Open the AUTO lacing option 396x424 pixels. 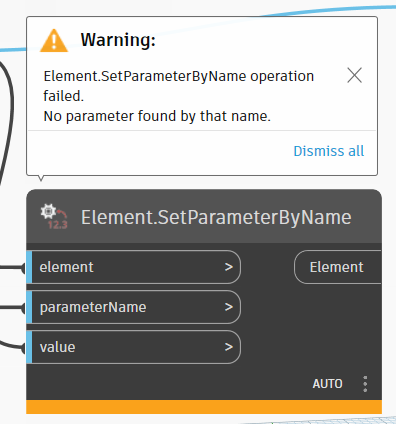[x=327, y=384]
